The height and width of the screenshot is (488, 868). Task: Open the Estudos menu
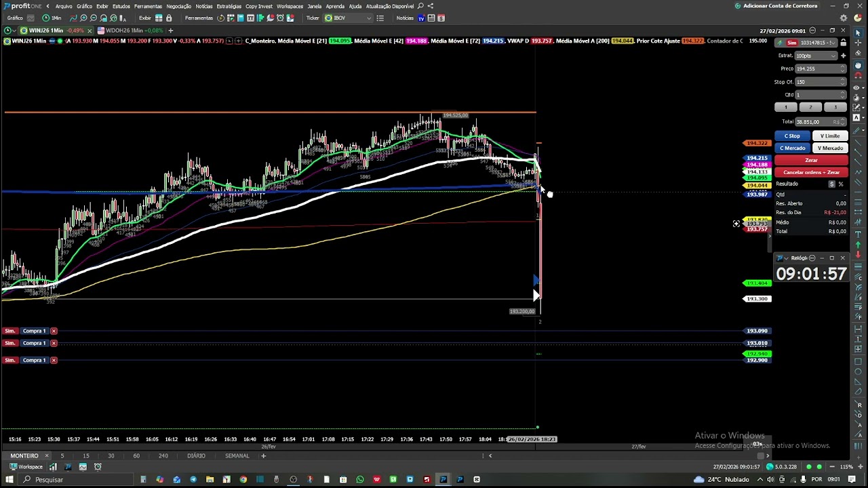[121, 6]
